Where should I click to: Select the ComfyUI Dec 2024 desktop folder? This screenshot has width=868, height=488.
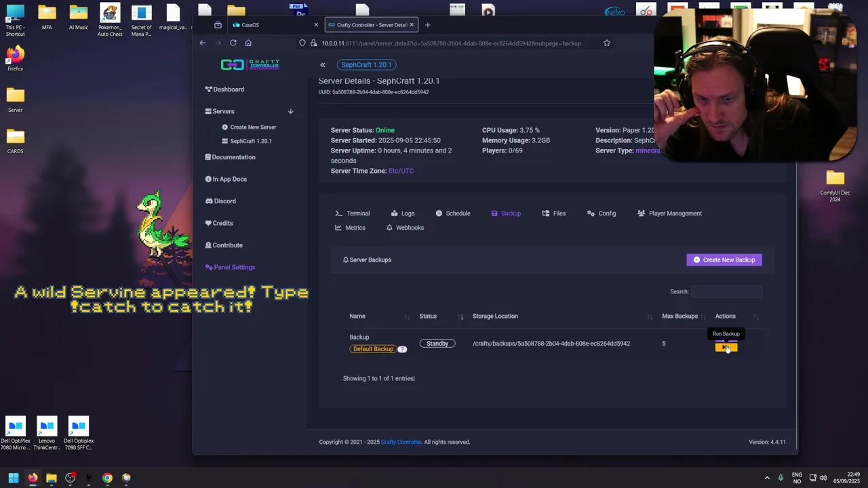tap(835, 186)
